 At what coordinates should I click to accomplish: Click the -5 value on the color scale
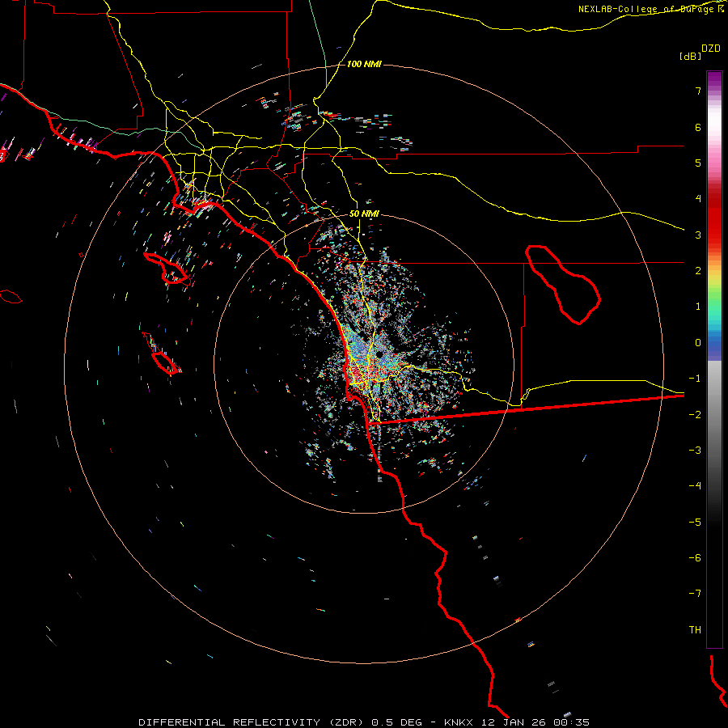[695, 522]
